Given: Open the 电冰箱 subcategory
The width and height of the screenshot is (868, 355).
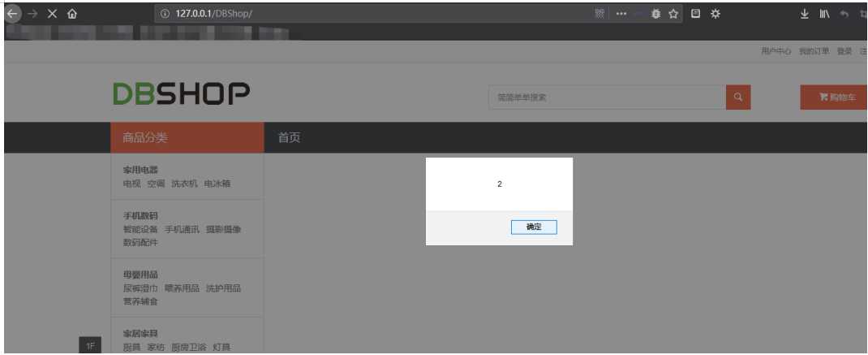Looking at the screenshot, I should [217, 184].
